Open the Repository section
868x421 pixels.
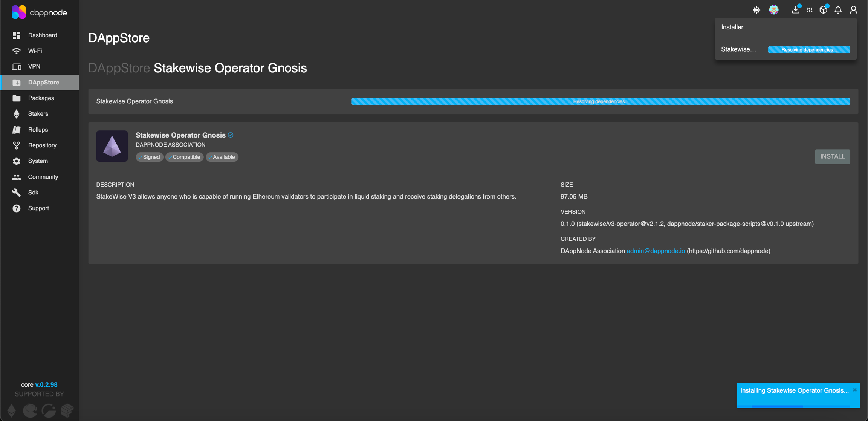[42, 145]
